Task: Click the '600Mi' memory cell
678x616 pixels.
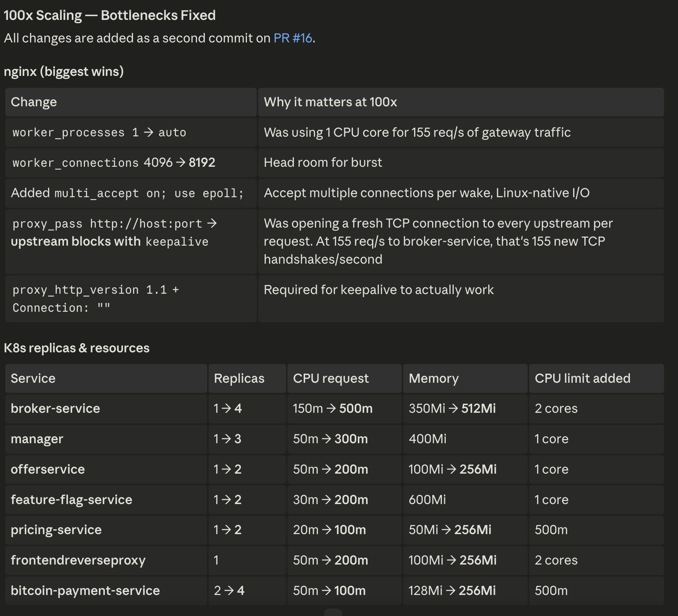Action: coord(465,500)
